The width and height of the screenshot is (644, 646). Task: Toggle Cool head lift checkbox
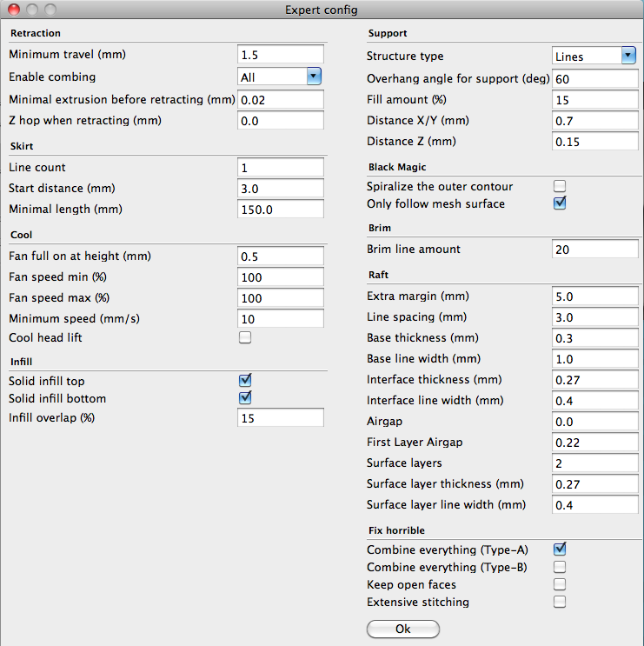pyautogui.click(x=245, y=337)
